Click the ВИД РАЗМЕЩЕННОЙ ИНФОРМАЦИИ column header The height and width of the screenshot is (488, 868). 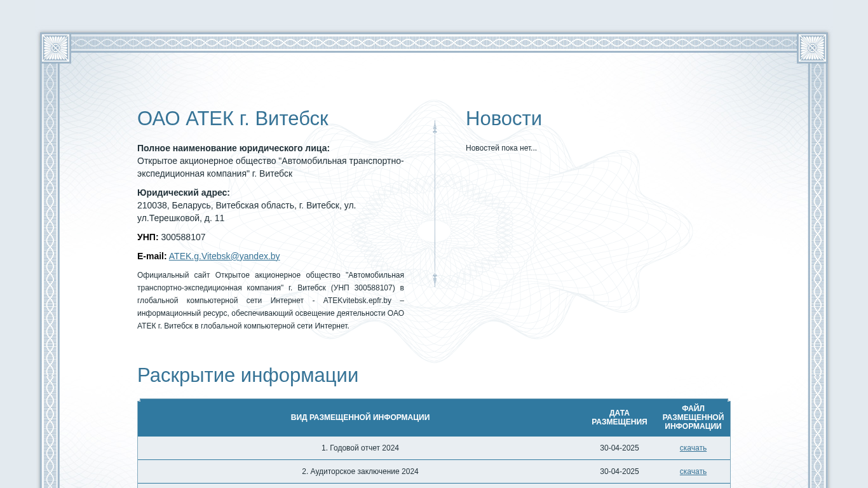360,417
